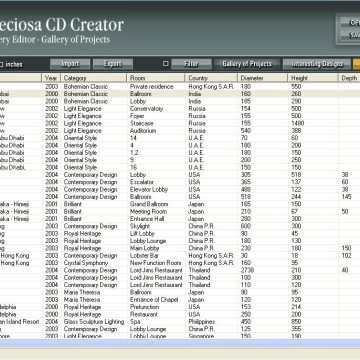Select the "Prefunction" room cell
This screenshot has width=360, height=360.
point(144,307)
